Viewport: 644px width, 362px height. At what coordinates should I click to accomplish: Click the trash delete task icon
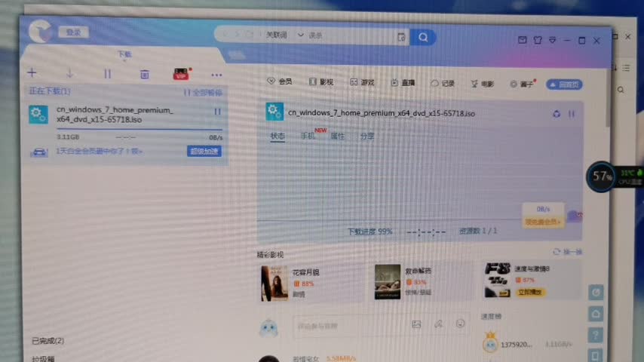pyautogui.click(x=145, y=75)
